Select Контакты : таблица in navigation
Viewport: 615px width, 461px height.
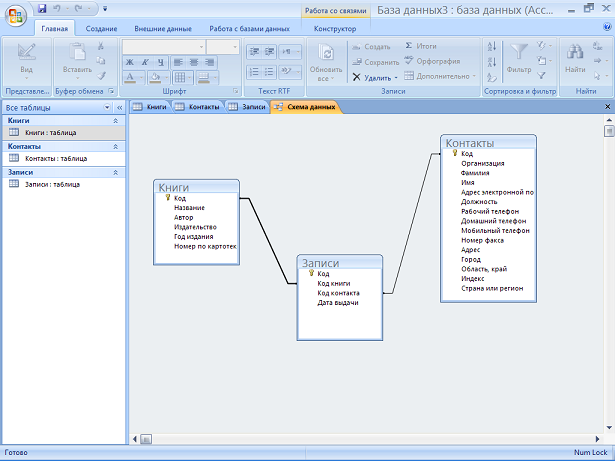coord(64,159)
